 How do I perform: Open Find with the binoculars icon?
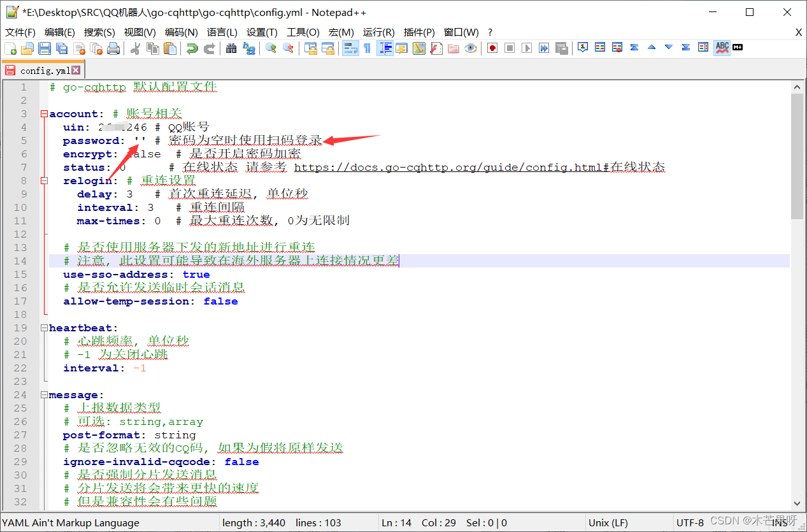click(231, 48)
